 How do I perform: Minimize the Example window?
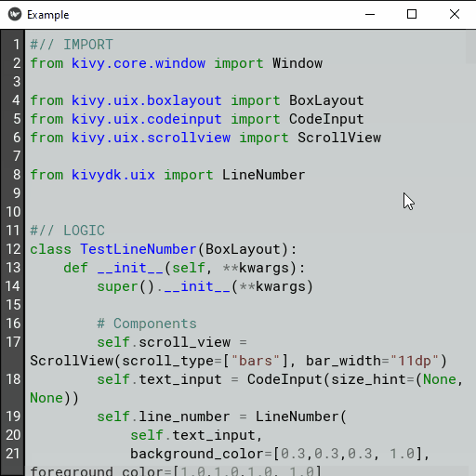point(370,14)
